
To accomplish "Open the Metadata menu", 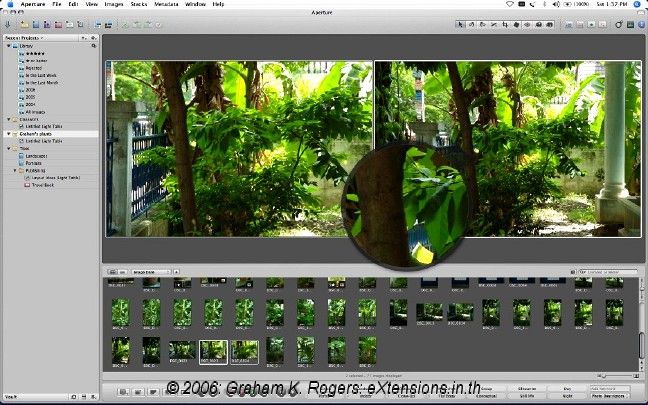I will [x=166, y=4].
